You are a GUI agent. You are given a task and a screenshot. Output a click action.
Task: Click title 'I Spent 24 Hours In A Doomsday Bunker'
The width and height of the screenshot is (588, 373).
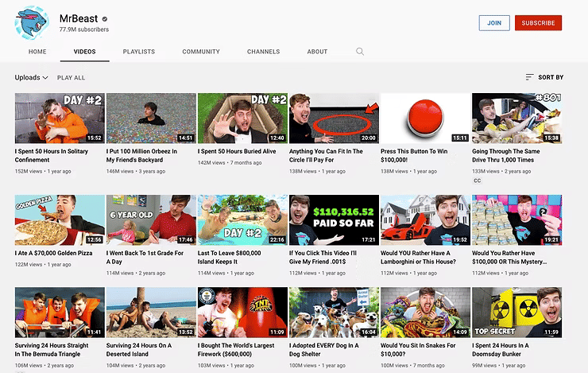point(501,349)
